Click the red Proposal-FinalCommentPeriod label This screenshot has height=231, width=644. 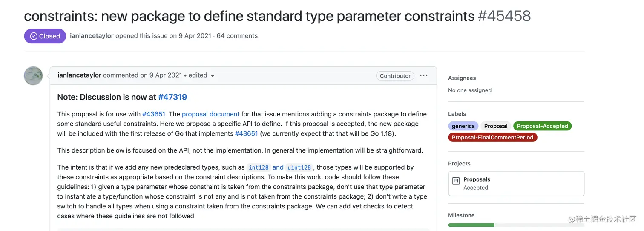493,137
